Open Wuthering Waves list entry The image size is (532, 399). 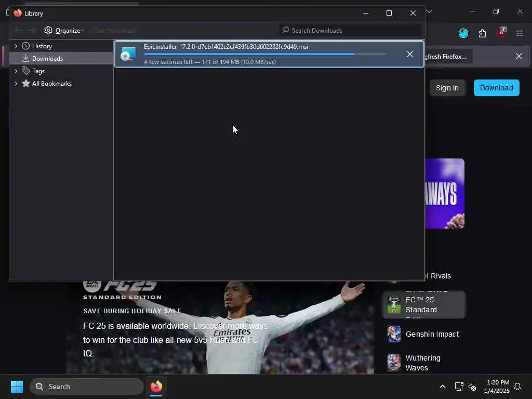424,363
